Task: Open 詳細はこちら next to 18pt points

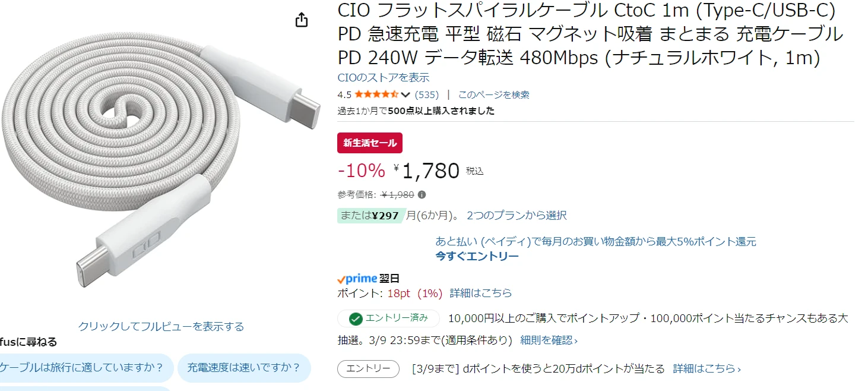Action: (480, 293)
